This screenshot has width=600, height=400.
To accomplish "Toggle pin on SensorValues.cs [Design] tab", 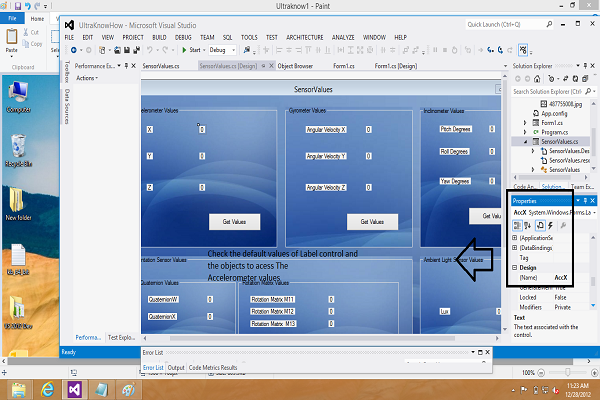I will click(x=263, y=66).
